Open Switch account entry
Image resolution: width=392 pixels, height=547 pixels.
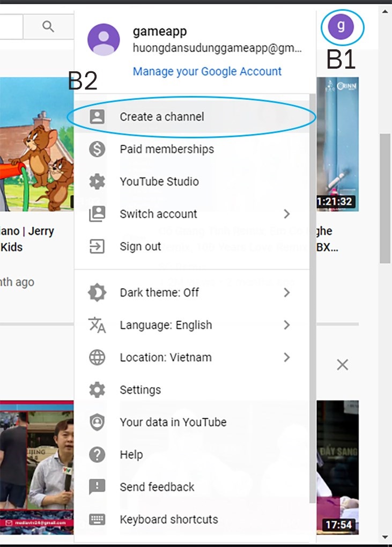click(x=192, y=214)
